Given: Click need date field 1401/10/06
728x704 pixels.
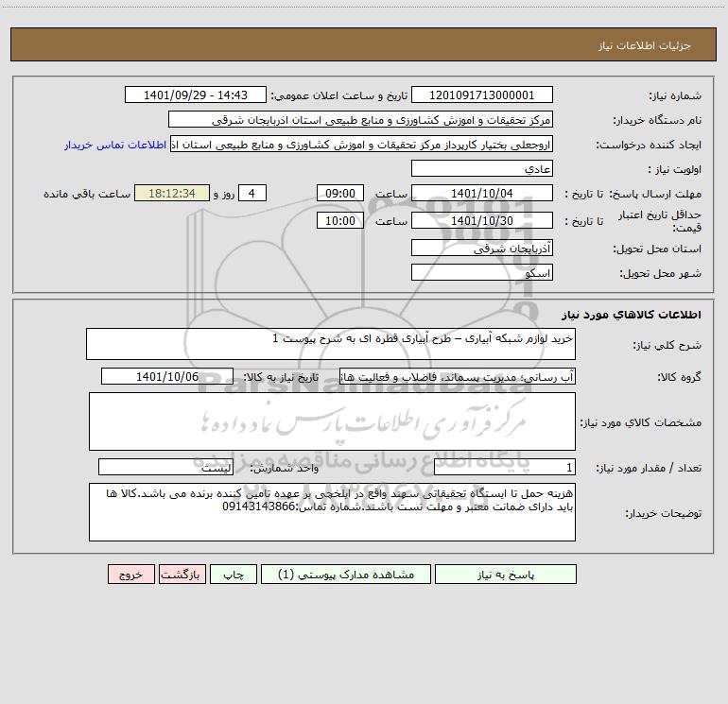Looking at the screenshot, I should point(167,376).
